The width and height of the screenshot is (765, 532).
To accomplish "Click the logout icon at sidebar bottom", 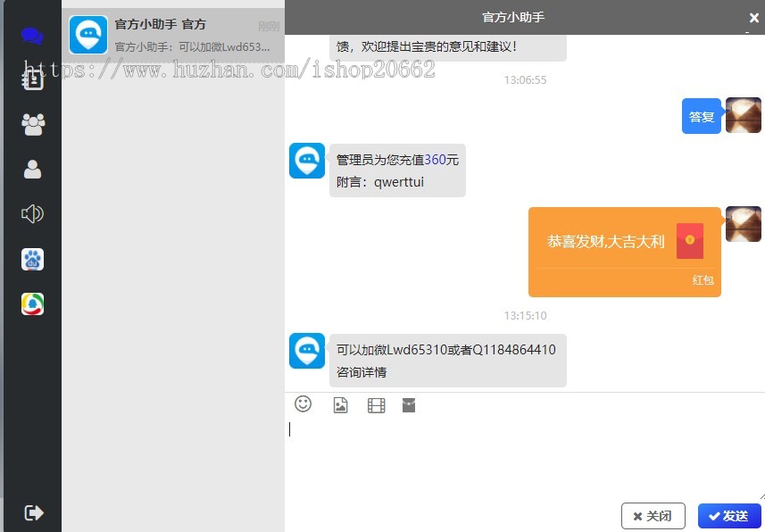I will click(x=34, y=512).
